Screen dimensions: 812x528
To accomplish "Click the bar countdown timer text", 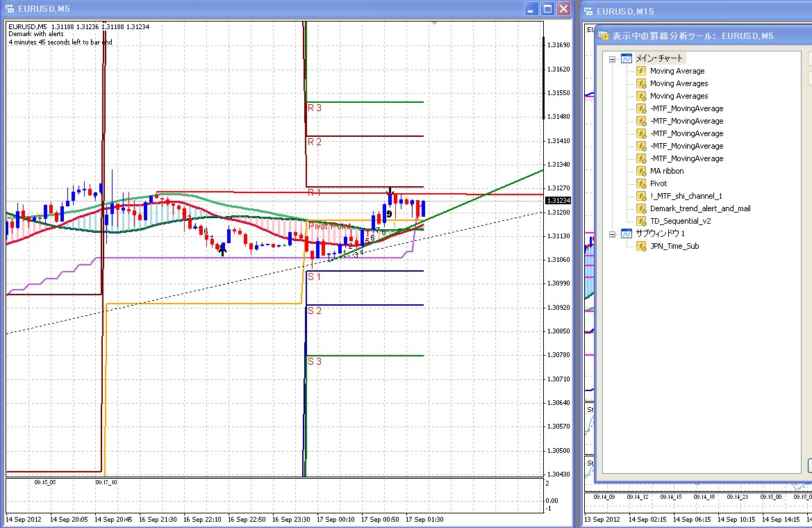I will tap(60, 42).
